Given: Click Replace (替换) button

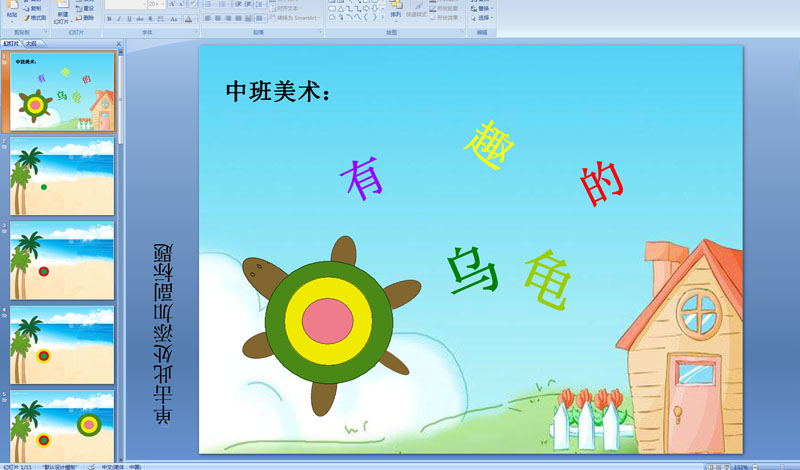Looking at the screenshot, I should click(480, 8).
